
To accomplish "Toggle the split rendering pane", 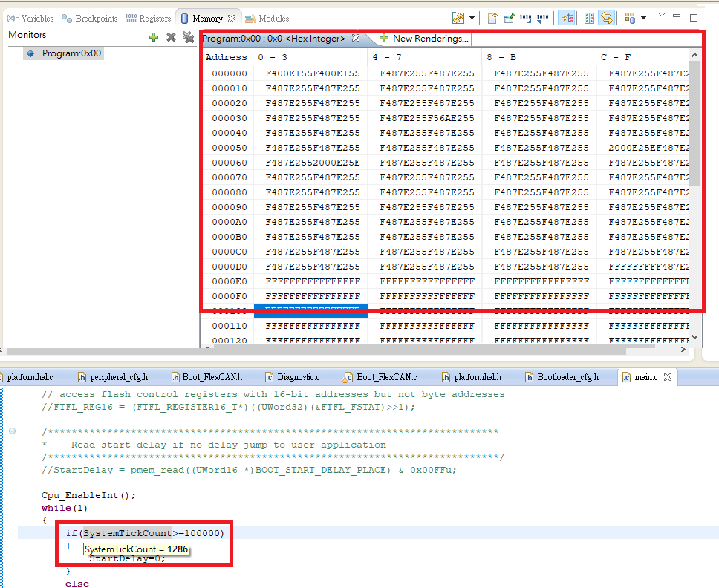I will pos(589,18).
